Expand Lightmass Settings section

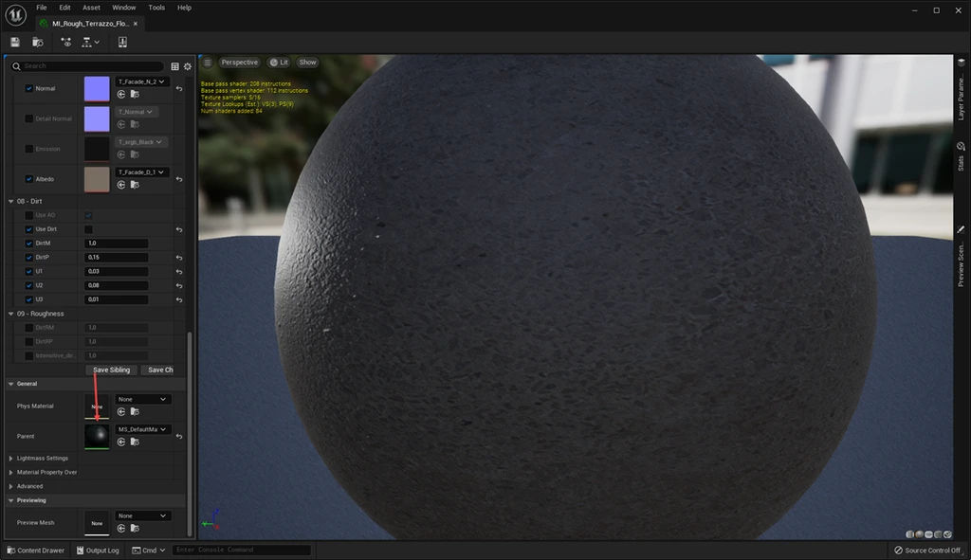tap(11, 459)
